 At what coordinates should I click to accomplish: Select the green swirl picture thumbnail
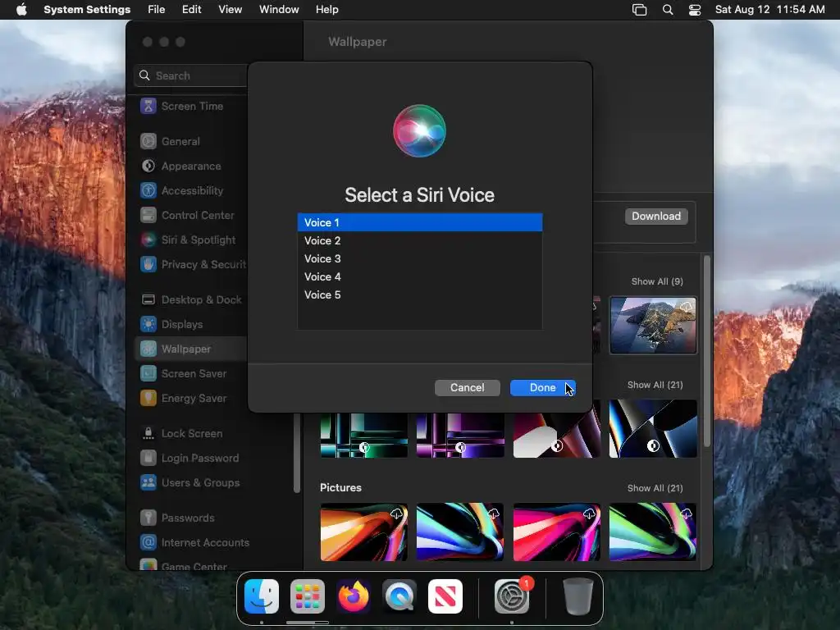click(653, 532)
